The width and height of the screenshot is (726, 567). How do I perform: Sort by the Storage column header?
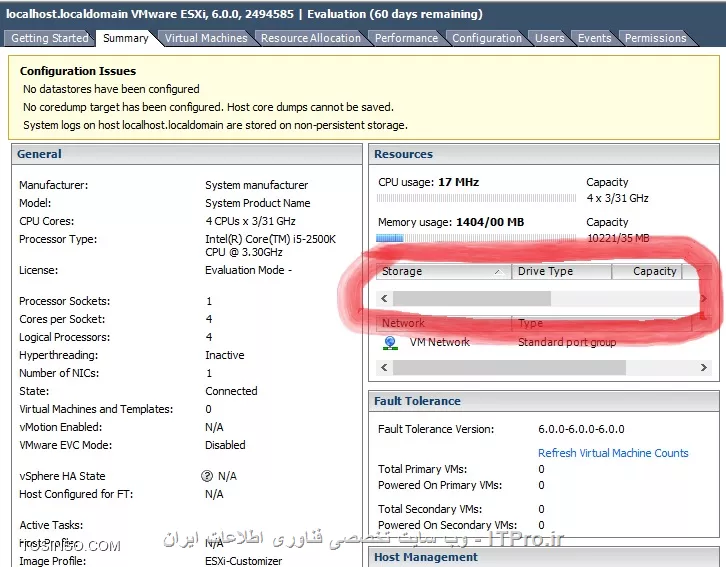point(444,271)
